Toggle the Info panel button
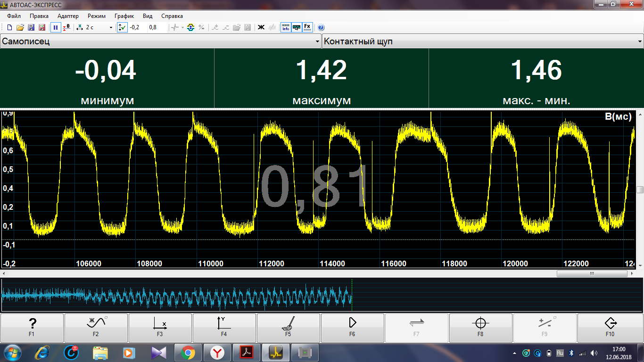 pyautogui.click(x=286, y=27)
